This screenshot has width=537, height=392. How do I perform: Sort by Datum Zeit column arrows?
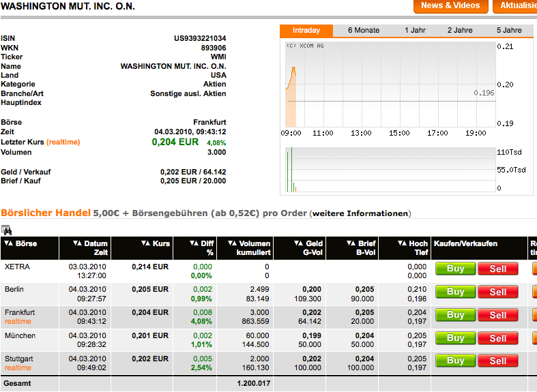[x=77, y=243]
